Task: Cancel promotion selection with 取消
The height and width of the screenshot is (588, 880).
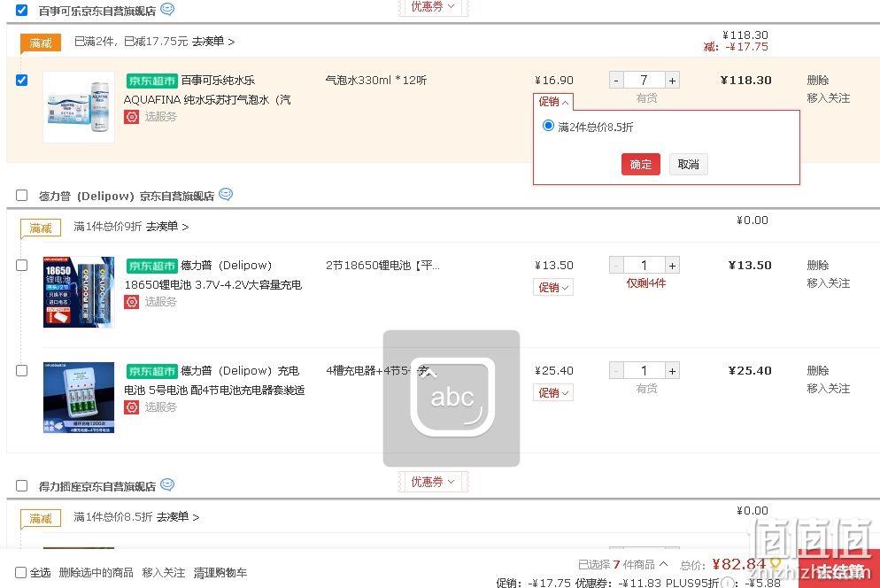Action: click(688, 165)
